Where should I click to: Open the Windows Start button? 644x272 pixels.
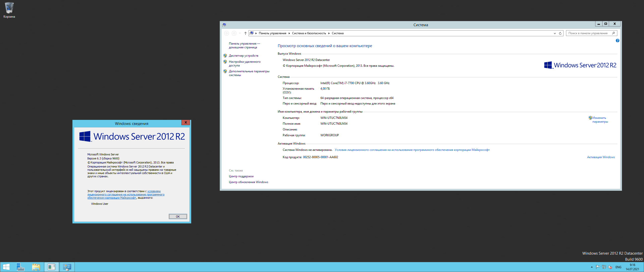[x=6, y=267]
